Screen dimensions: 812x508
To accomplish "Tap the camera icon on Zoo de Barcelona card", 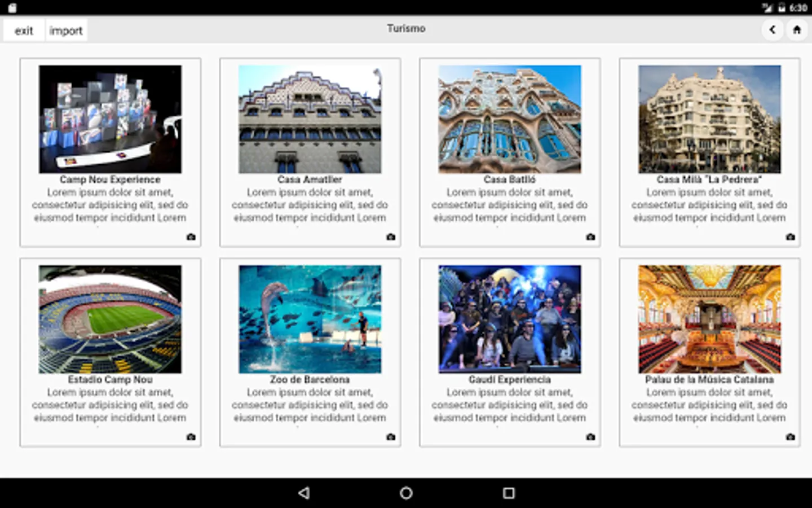I will tap(391, 437).
